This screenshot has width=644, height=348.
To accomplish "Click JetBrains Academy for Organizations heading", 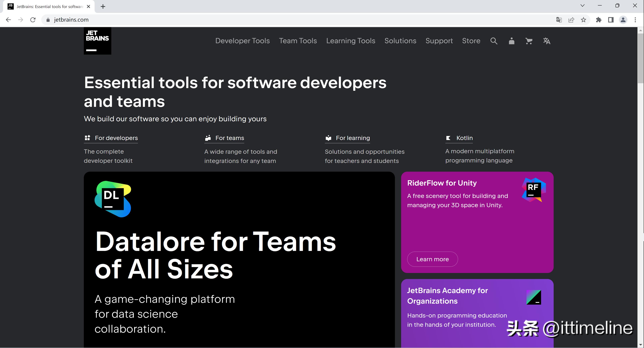I will point(448,296).
